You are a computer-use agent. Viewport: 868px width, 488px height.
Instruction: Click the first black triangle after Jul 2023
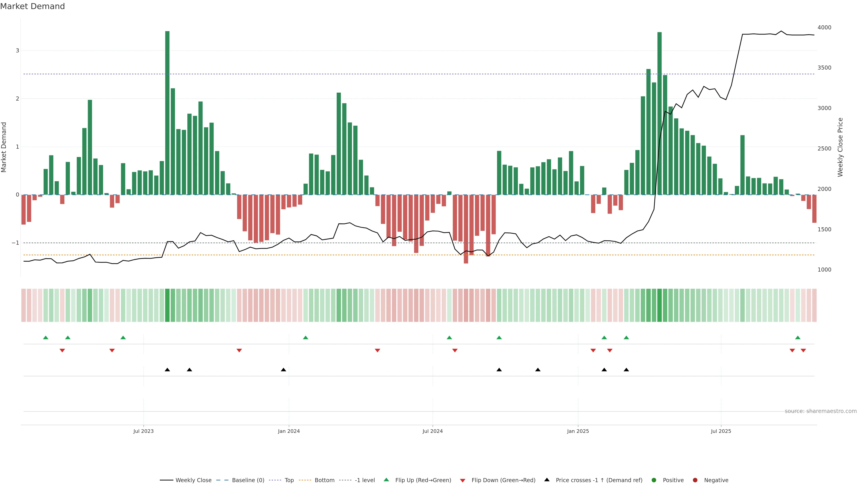(167, 370)
